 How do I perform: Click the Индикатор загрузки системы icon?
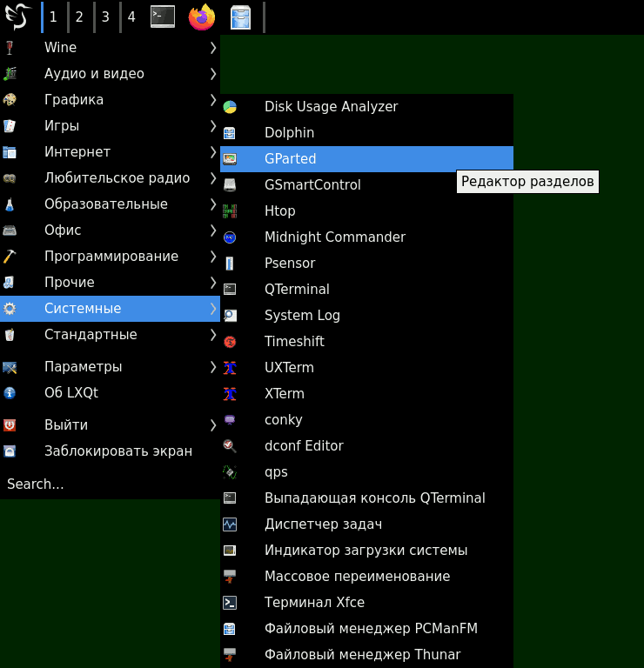pyautogui.click(x=230, y=551)
